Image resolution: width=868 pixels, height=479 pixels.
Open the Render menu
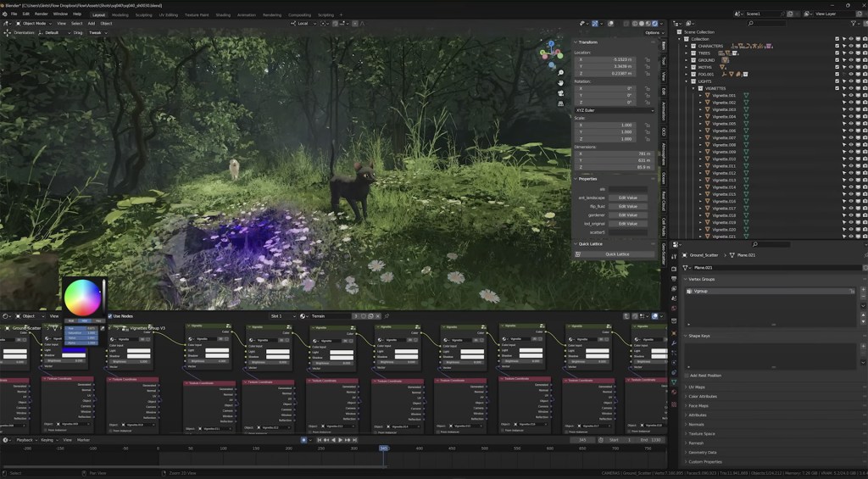[x=42, y=14]
